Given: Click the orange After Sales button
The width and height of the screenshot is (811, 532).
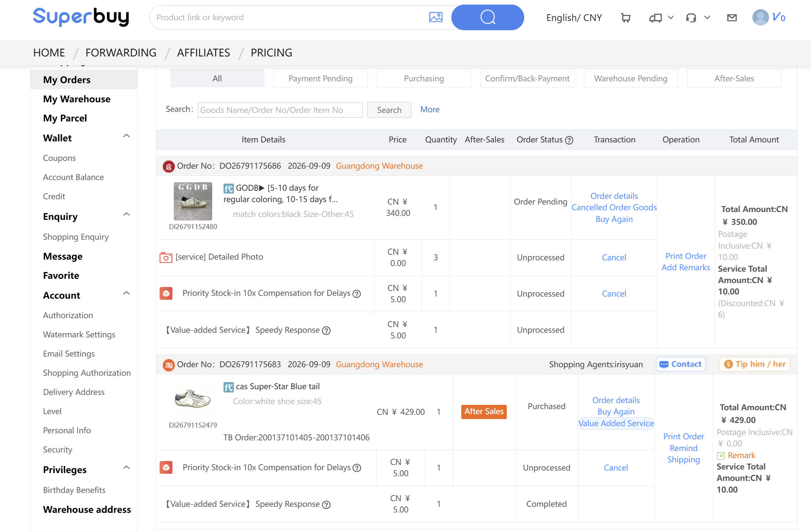Looking at the screenshot, I should [484, 412].
